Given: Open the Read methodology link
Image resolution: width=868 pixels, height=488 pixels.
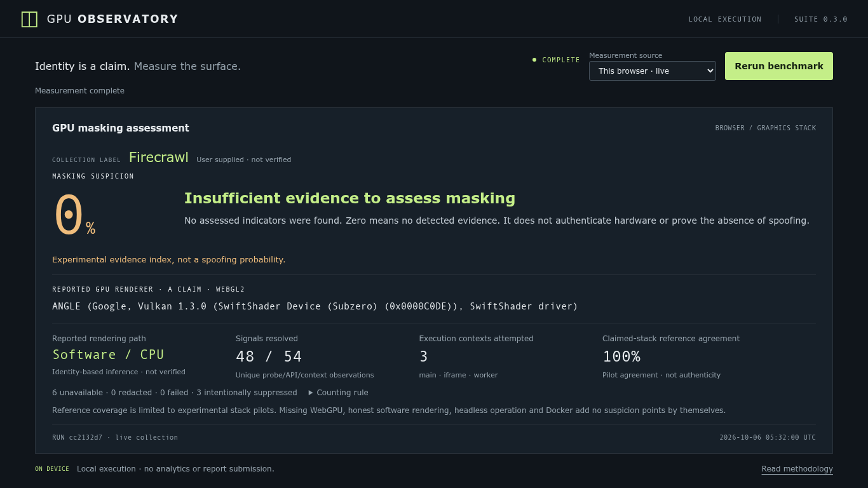Looking at the screenshot, I should (x=797, y=469).
